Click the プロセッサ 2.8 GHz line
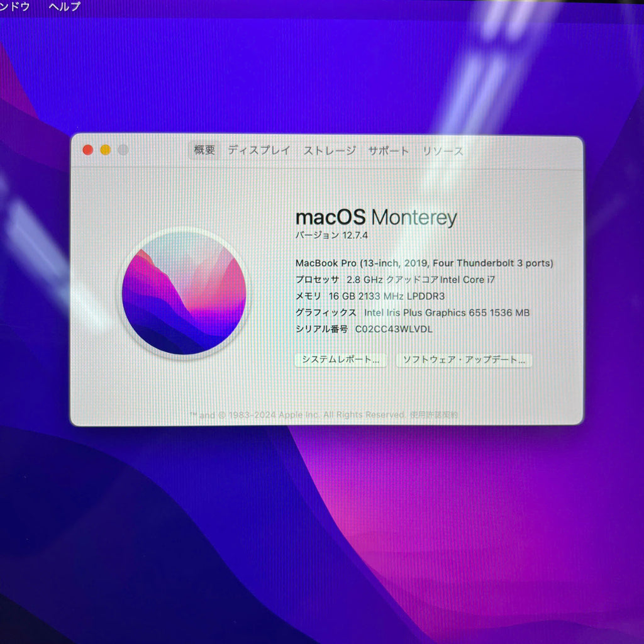644x644 pixels. (x=395, y=280)
